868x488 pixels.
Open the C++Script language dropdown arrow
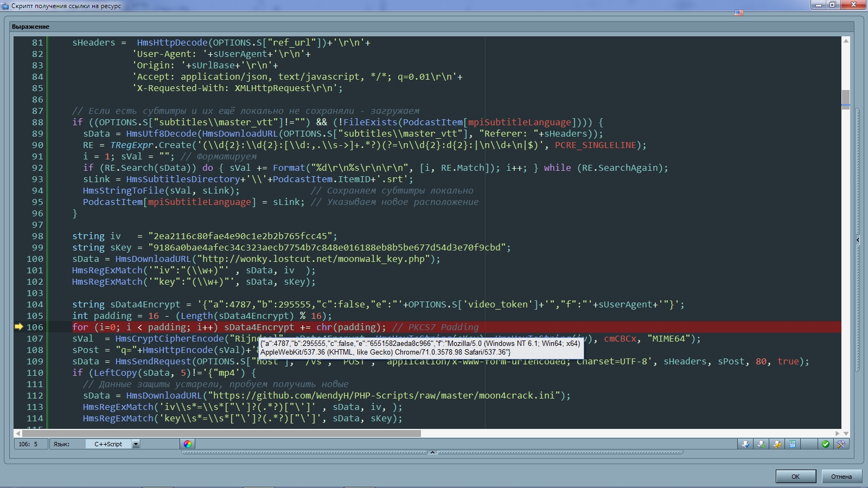(x=136, y=444)
